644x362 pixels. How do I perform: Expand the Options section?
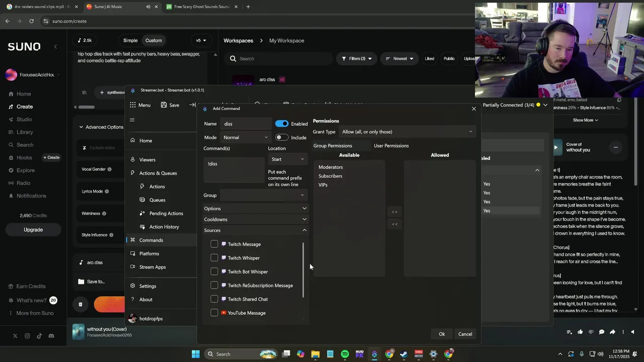pos(255,208)
